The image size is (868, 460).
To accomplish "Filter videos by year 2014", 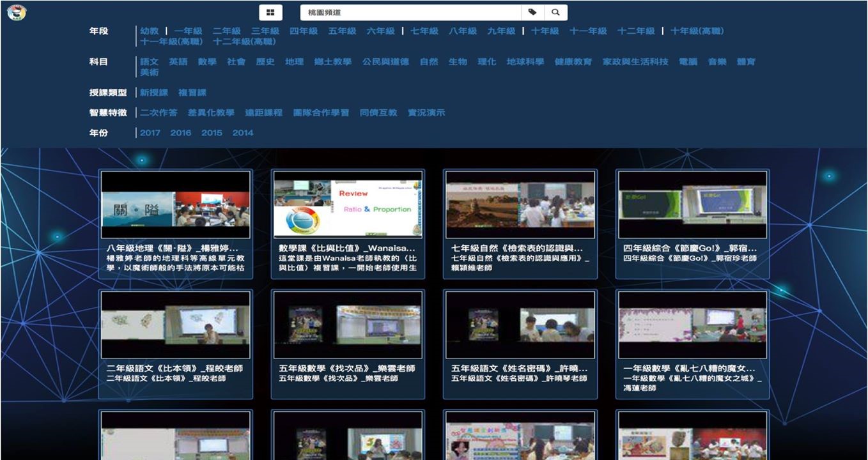I will coord(243,133).
